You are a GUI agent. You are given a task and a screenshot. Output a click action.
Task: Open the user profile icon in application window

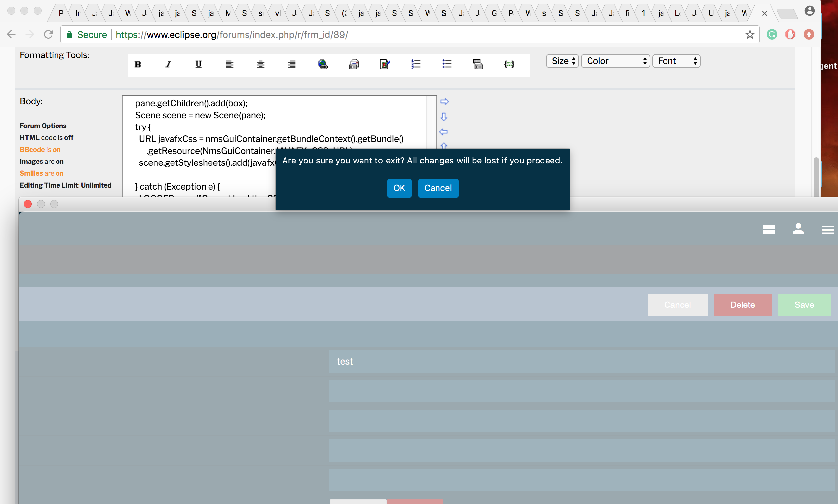pos(798,229)
